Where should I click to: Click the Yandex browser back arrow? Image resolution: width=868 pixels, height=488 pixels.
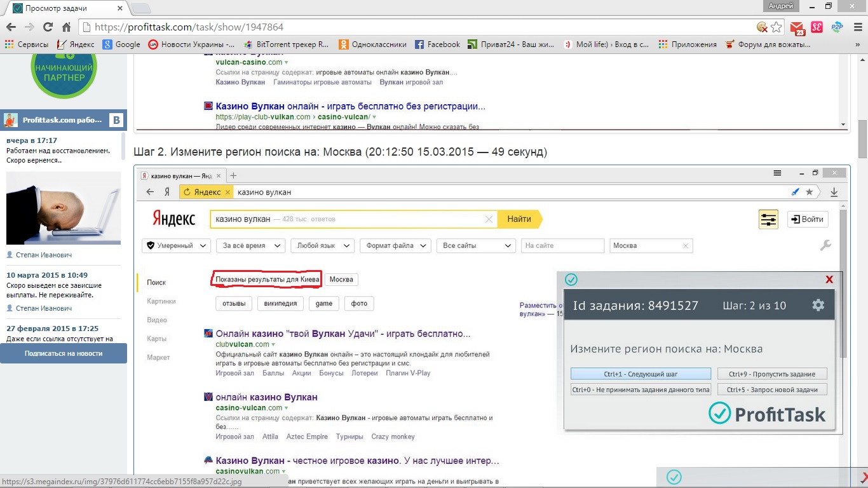[150, 192]
